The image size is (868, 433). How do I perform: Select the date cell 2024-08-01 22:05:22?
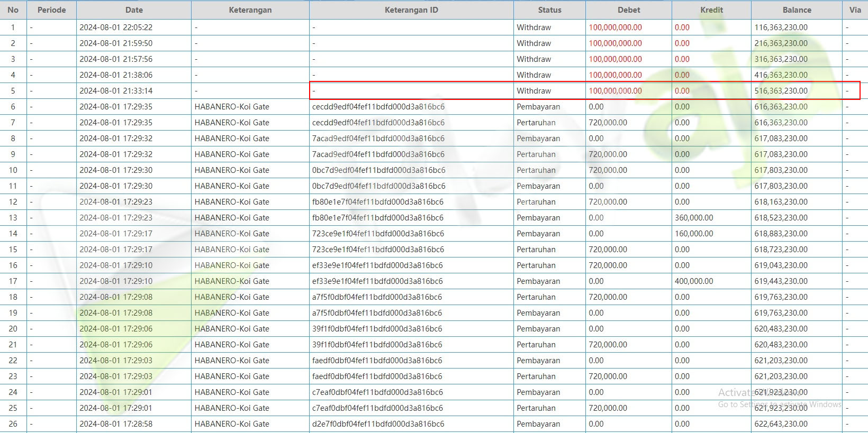coord(116,27)
